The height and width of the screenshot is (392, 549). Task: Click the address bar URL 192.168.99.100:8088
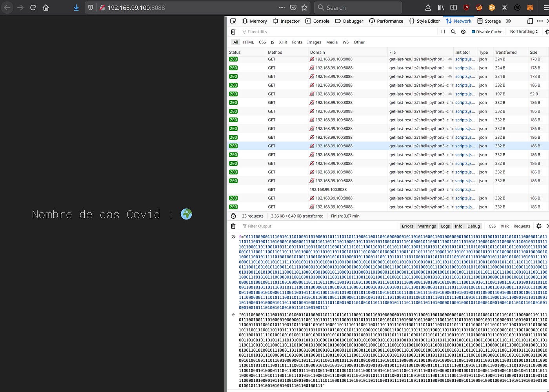click(136, 7)
